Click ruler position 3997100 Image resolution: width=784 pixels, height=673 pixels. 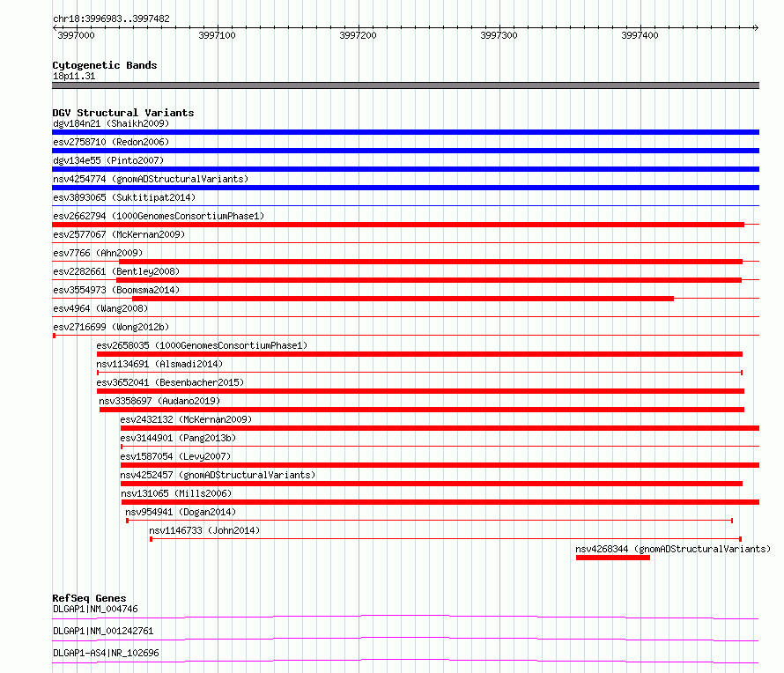pos(217,35)
